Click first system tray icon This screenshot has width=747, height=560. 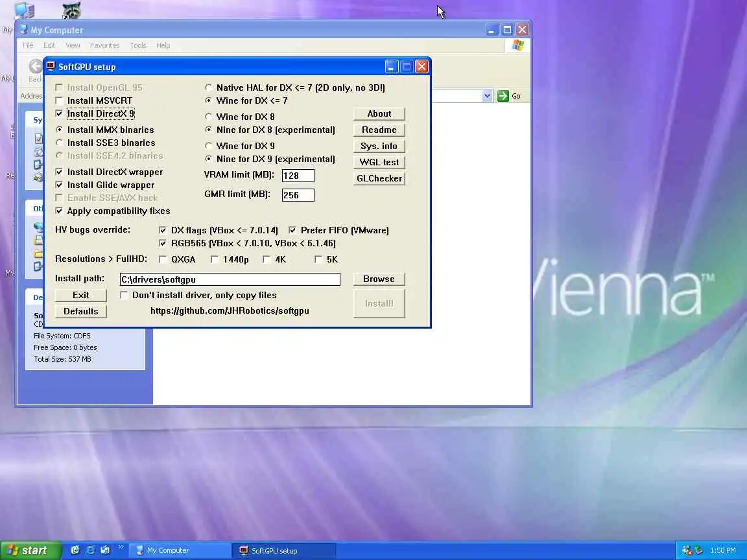tap(687, 550)
